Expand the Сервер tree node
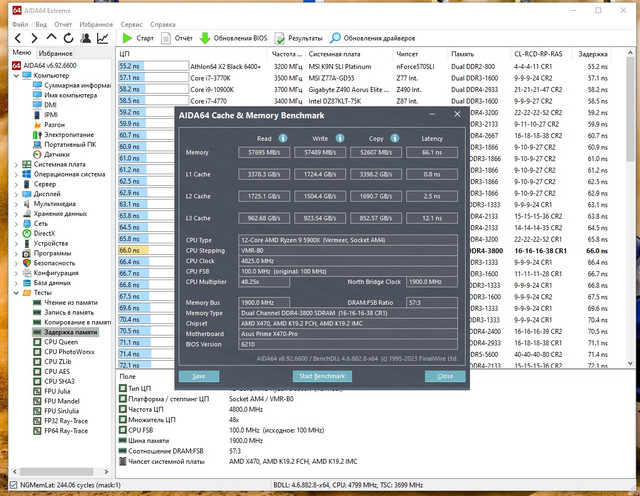Image resolution: width=640 pixels, height=496 pixels. point(16,185)
